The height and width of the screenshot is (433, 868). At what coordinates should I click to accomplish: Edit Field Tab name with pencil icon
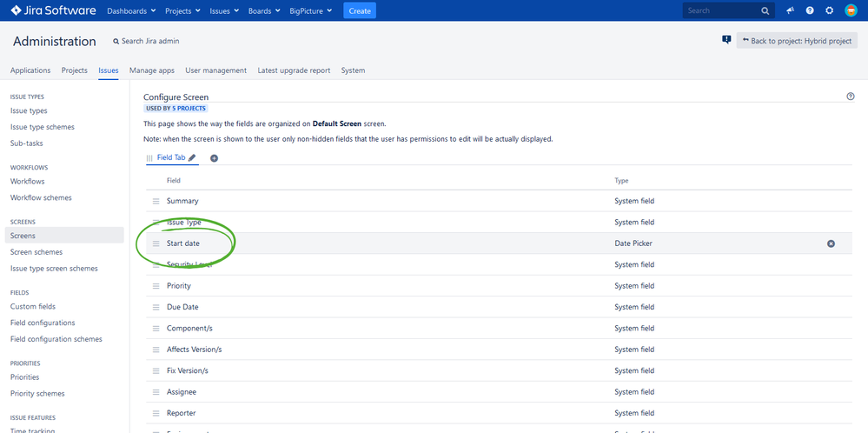coord(192,157)
